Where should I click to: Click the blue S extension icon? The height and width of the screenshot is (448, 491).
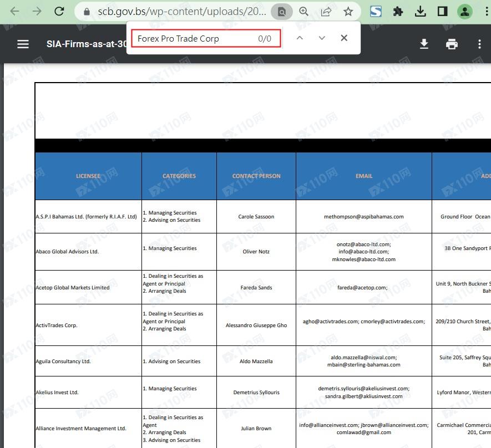[x=376, y=11]
